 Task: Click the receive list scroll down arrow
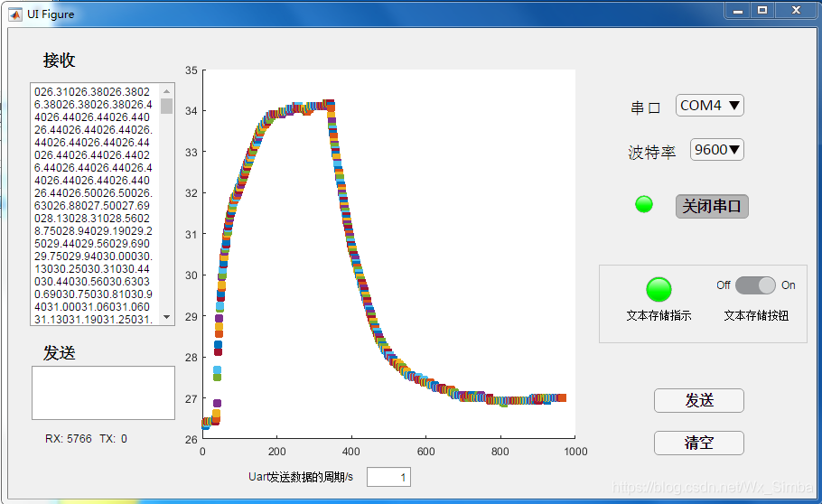[x=167, y=317]
